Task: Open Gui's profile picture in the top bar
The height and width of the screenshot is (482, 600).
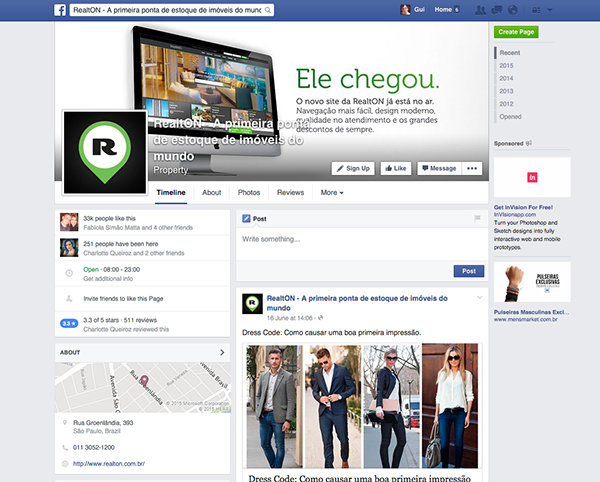Action: 405,10
